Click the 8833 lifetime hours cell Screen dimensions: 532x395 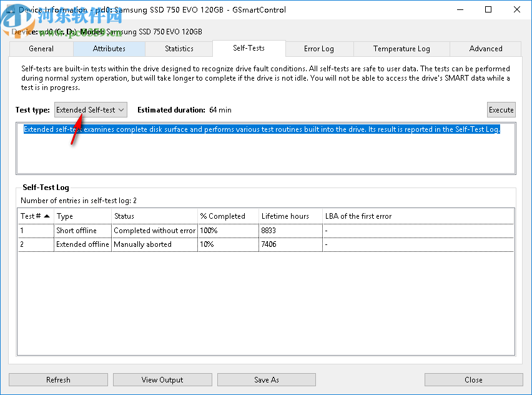[290, 231]
